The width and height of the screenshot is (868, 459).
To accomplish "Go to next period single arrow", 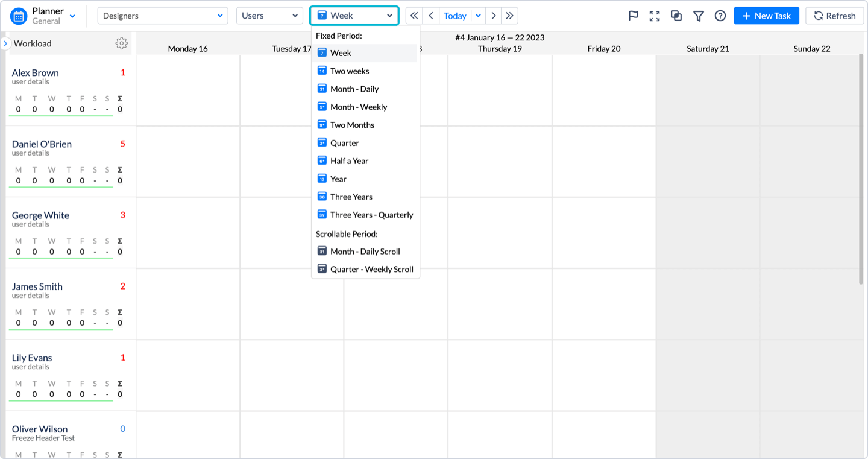I will [494, 16].
